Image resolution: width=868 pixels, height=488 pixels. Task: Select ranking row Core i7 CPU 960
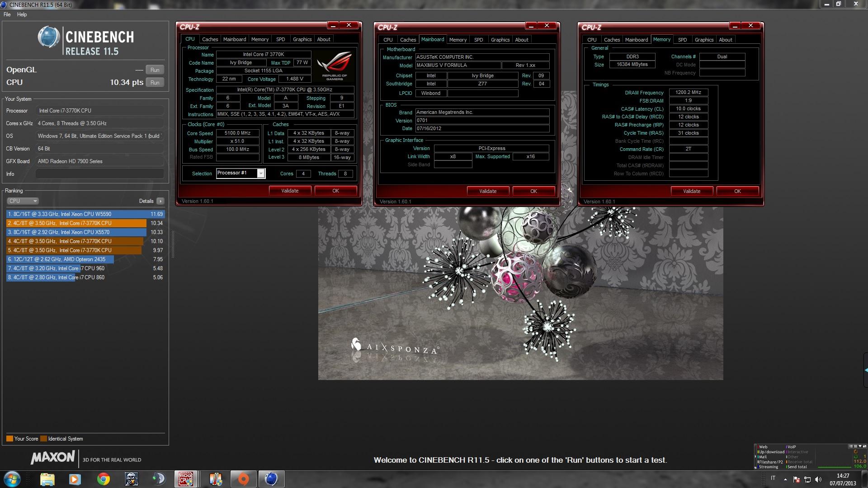85,268
